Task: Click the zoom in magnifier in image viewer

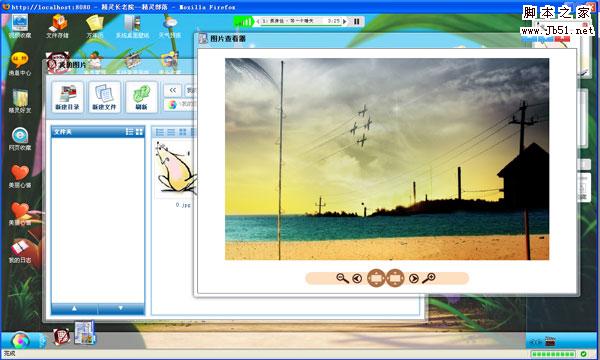Action: [x=429, y=278]
